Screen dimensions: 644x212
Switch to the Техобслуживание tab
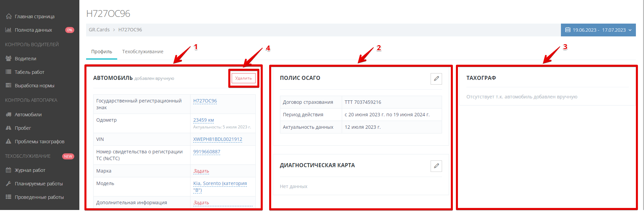pyautogui.click(x=143, y=52)
